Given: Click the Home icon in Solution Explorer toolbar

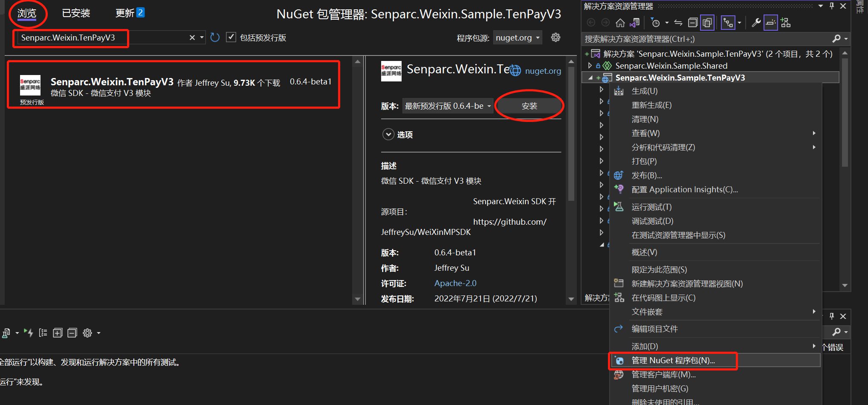Looking at the screenshot, I should 620,23.
